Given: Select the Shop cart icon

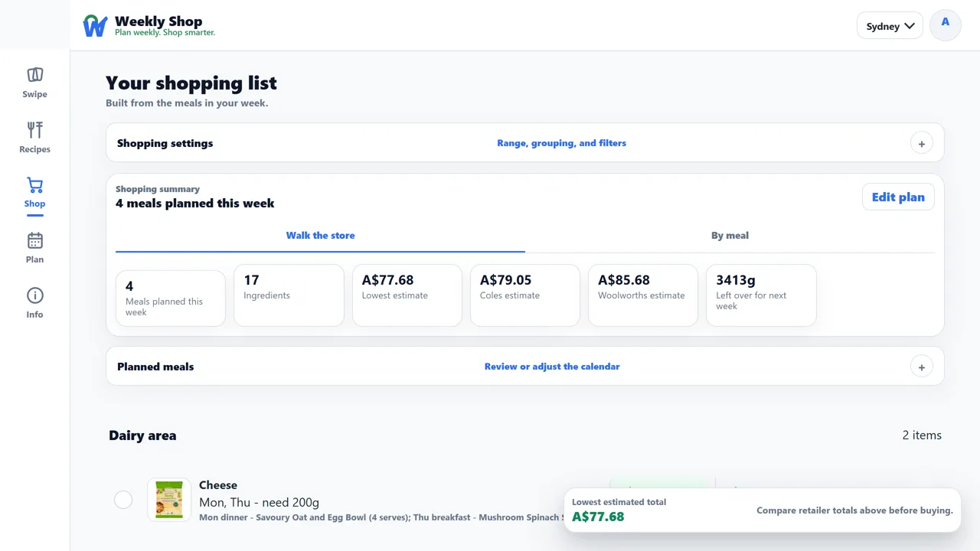Looking at the screenshot, I should point(34,185).
